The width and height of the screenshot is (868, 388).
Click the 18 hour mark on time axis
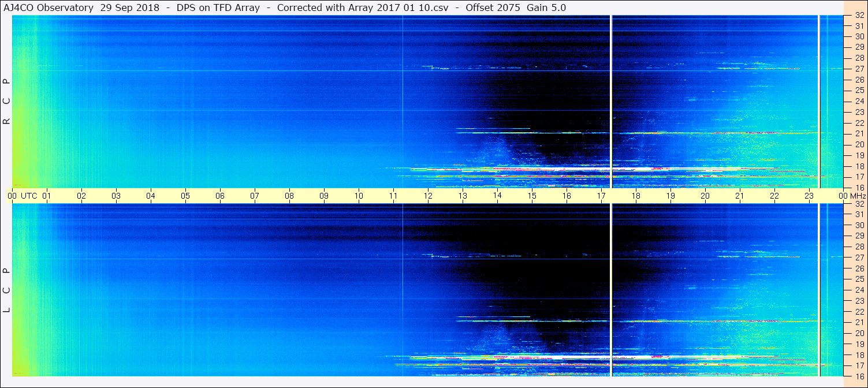pos(636,196)
